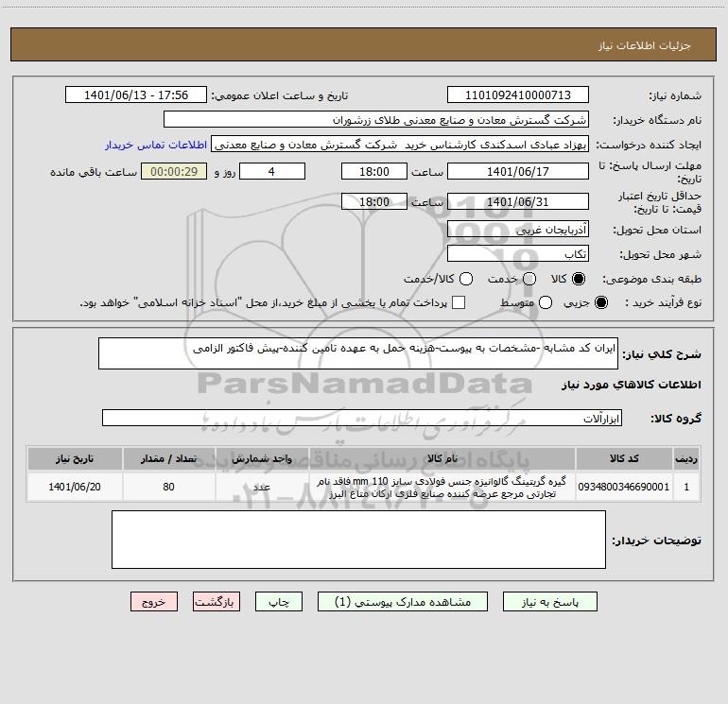This screenshot has width=728, height=704.
Task: Click the ردیف column header
Action: pos(686,458)
